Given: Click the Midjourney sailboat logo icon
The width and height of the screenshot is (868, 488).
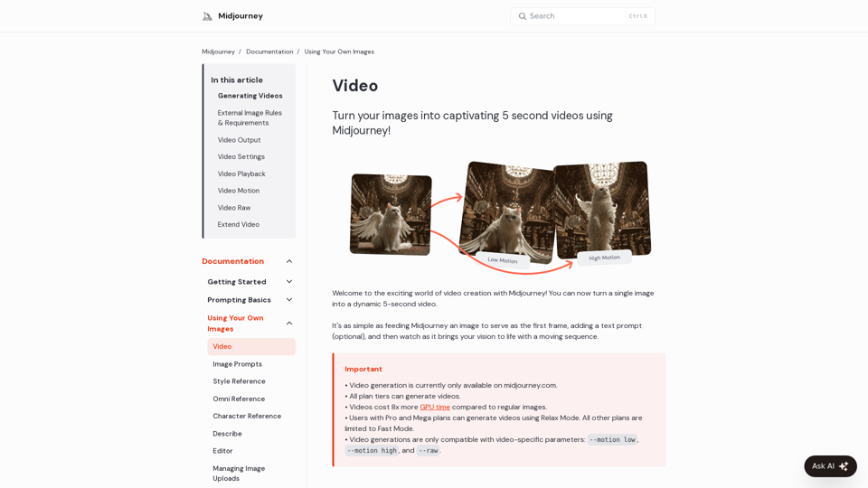Looking at the screenshot, I should pos(207,16).
